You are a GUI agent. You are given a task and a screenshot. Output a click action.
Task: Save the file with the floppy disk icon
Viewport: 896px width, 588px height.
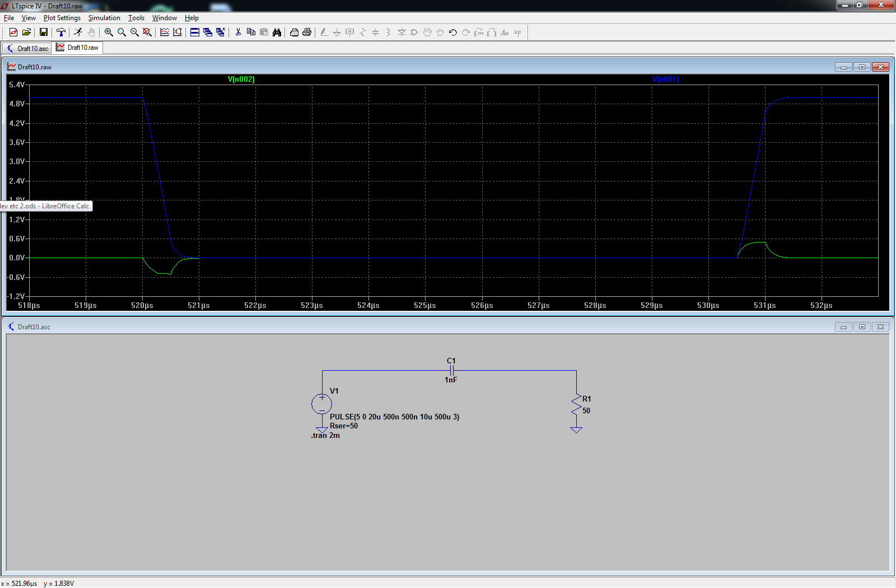click(43, 32)
